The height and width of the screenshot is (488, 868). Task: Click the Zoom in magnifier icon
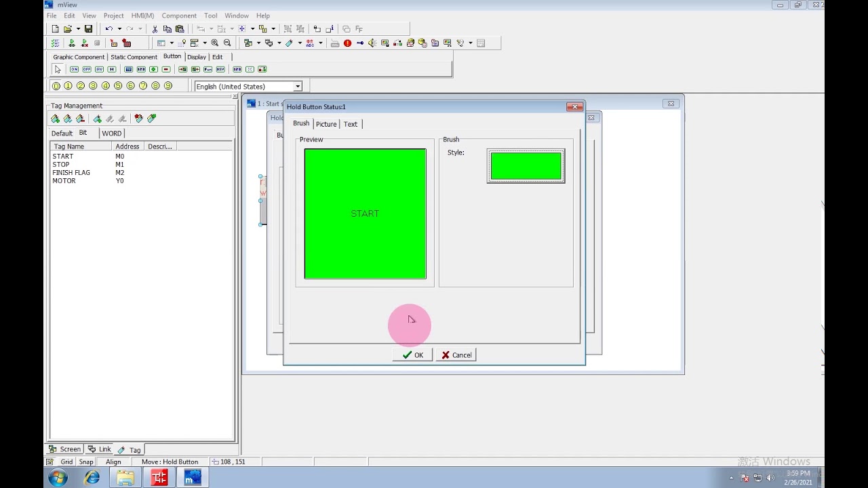pos(215,43)
